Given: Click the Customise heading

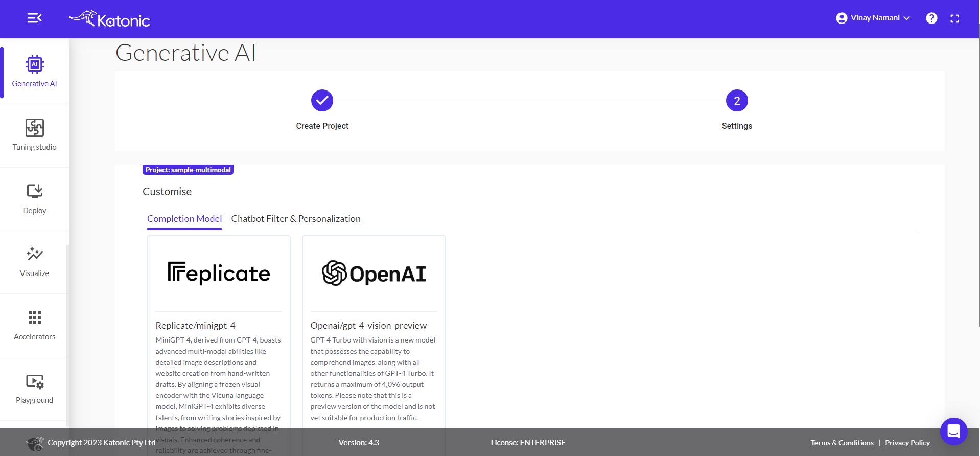Looking at the screenshot, I should click(x=167, y=192).
